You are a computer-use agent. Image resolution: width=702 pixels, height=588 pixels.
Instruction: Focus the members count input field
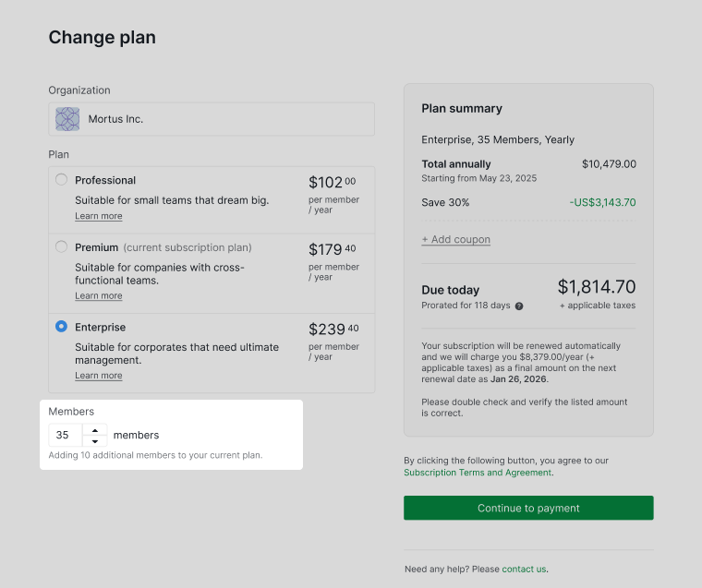(x=66, y=435)
